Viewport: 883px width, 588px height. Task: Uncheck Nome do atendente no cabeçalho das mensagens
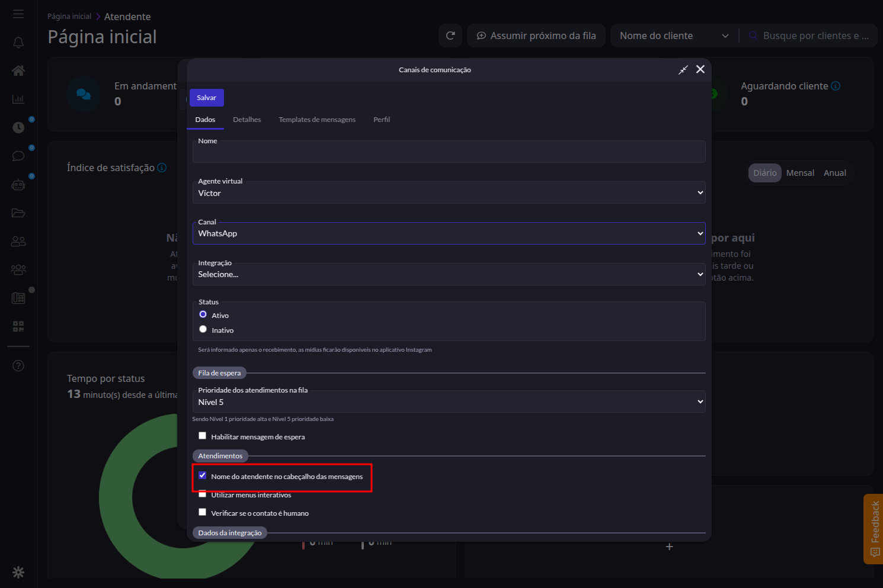pyautogui.click(x=203, y=475)
